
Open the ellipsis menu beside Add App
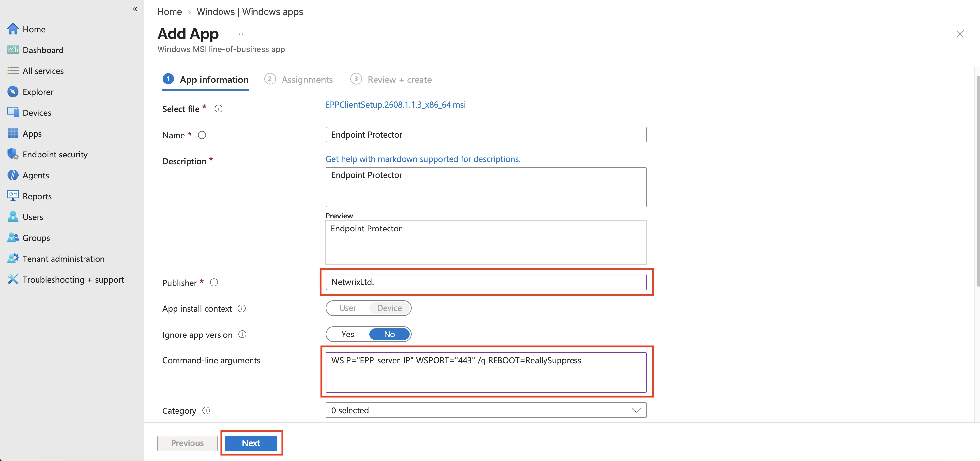(x=240, y=34)
